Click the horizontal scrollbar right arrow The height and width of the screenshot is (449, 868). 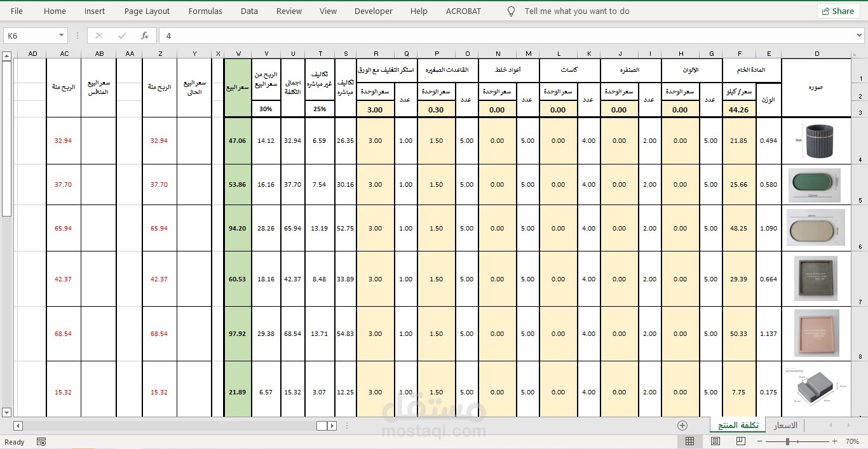[332, 426]
